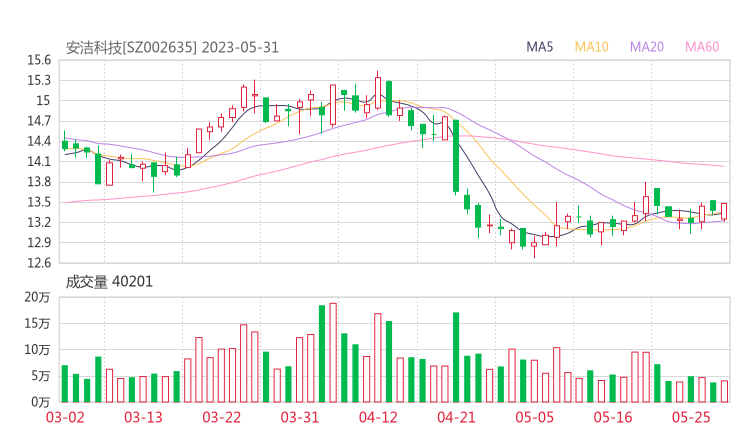Screen dimensions: 740x440
Task: Click the 0万 volume axis label
Action: (41, 402)
